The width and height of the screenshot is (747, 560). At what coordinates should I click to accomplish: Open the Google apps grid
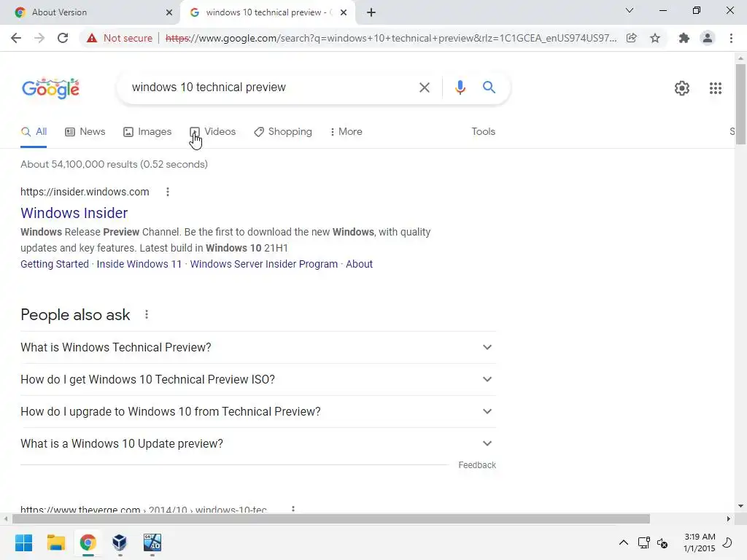point(715,88)
